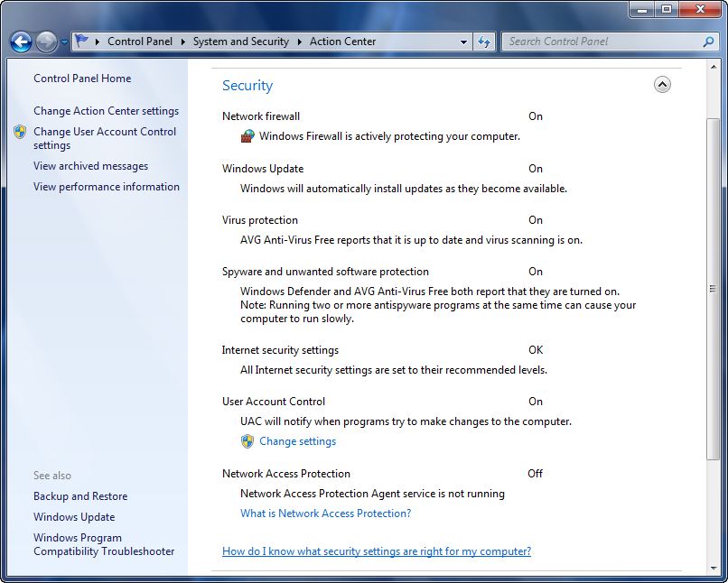The image size is (728, 583).
Task: Expand arrow after System and Security breadcrumb
Action: [300, 42]
